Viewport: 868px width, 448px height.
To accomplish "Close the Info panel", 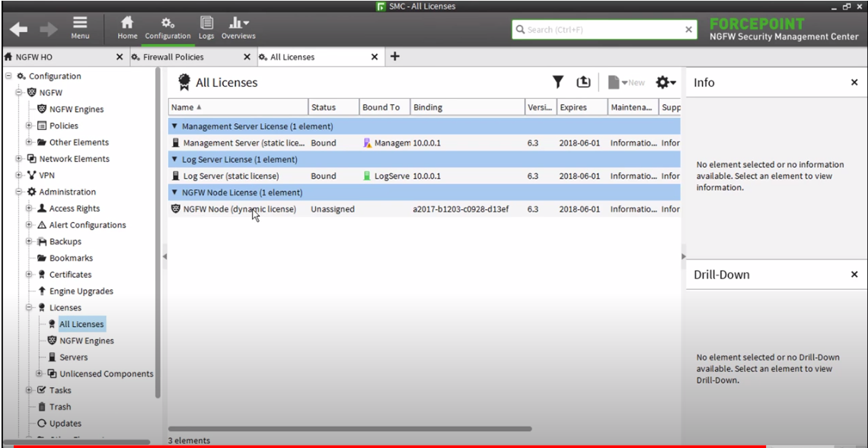I will click(x=854, y=82).
